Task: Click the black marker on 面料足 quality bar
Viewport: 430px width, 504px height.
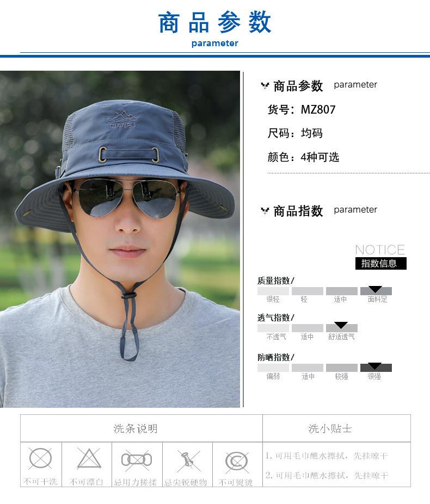Action: click(375, 289)
